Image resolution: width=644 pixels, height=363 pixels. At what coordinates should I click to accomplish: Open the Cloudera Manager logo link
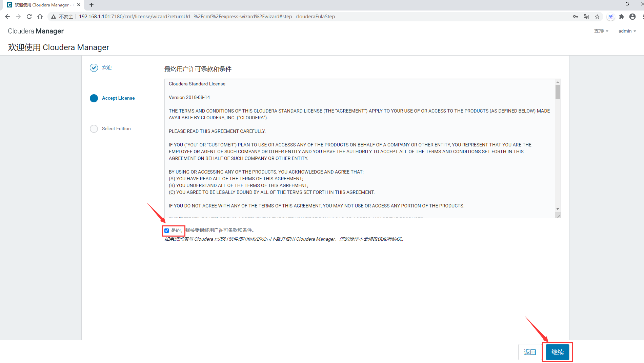coord(36,31)
